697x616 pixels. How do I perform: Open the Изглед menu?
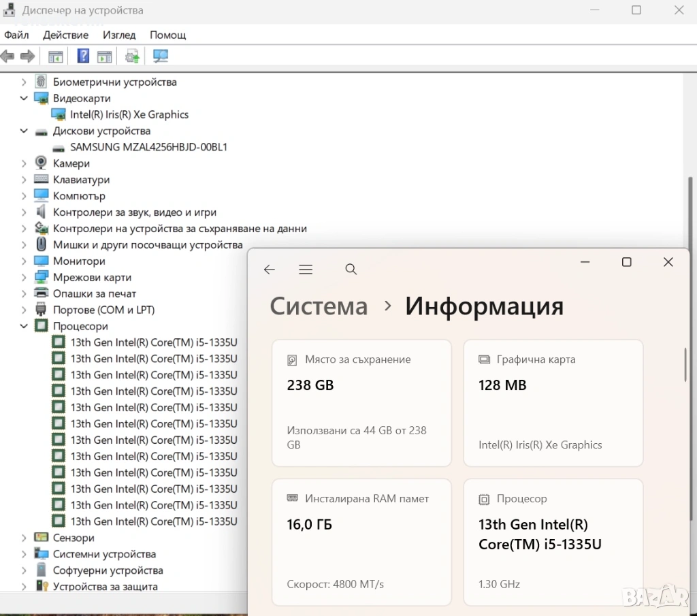pos(119,35)
